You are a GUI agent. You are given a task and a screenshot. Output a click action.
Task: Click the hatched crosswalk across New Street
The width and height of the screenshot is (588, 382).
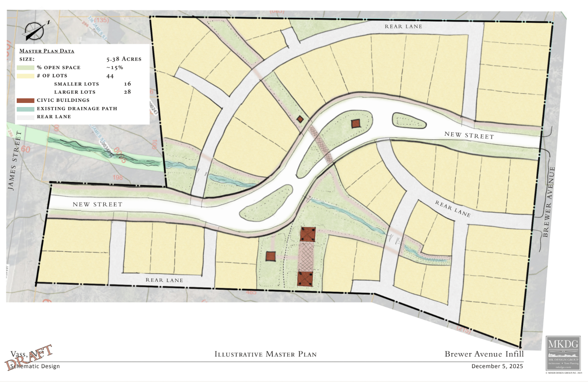tap(321, 145)
